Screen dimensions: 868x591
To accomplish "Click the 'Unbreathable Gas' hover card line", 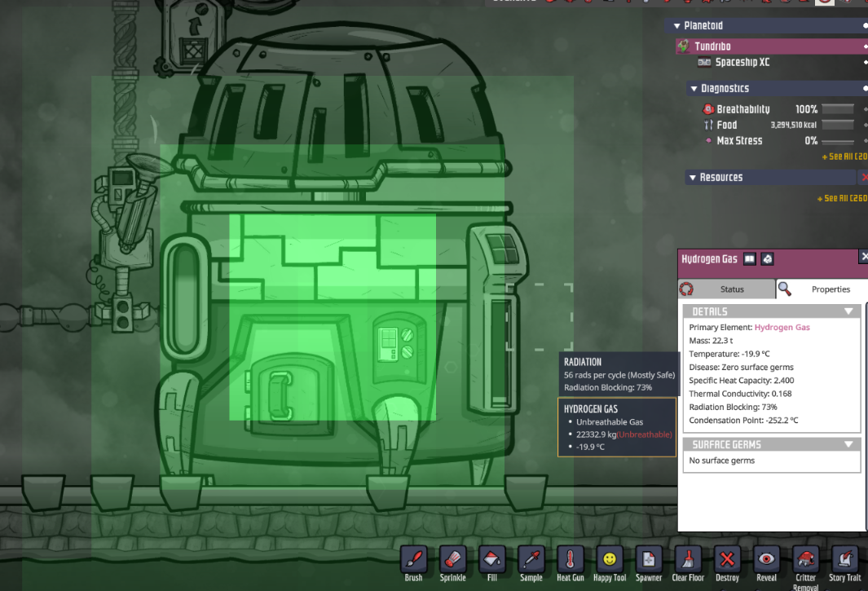I will click(x=609, y=422).
